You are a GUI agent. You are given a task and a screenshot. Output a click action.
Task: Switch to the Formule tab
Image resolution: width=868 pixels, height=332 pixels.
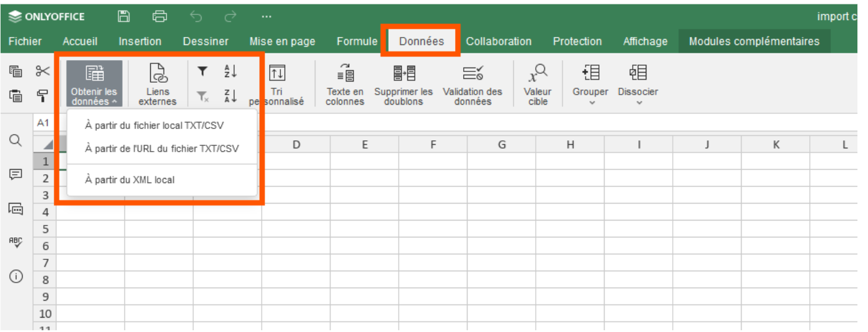[357, 41]
